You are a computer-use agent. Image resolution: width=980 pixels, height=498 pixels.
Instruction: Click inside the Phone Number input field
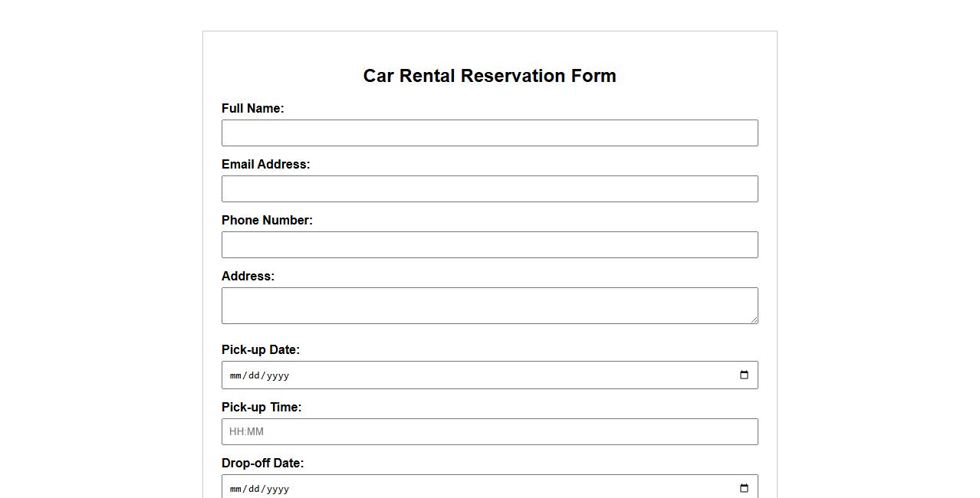click(489, 244)
